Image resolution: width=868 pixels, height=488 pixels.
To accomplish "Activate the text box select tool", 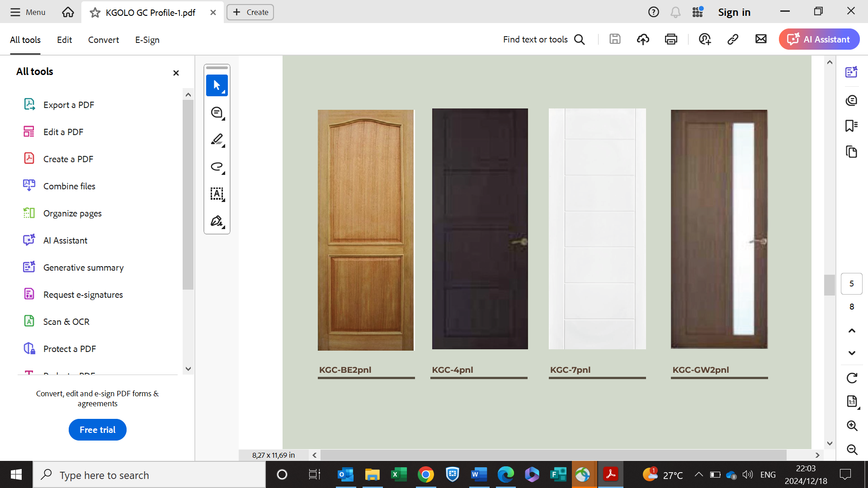I will click(x=217, y=194).
